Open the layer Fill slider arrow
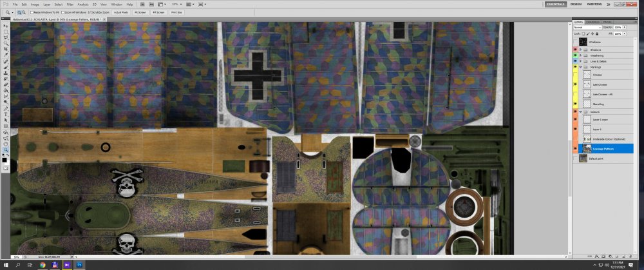This screenshot has height=270, width=644. [x=624, y=34]
